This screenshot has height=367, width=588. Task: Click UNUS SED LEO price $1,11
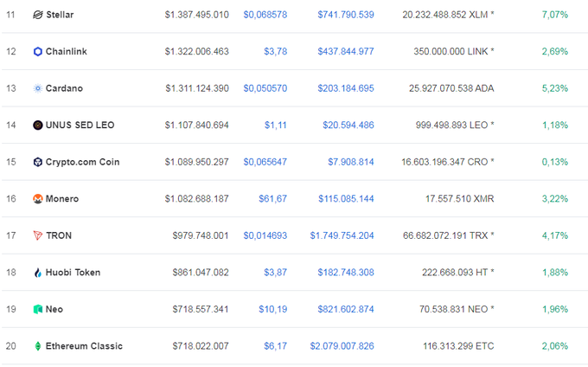tap(276, 125)
